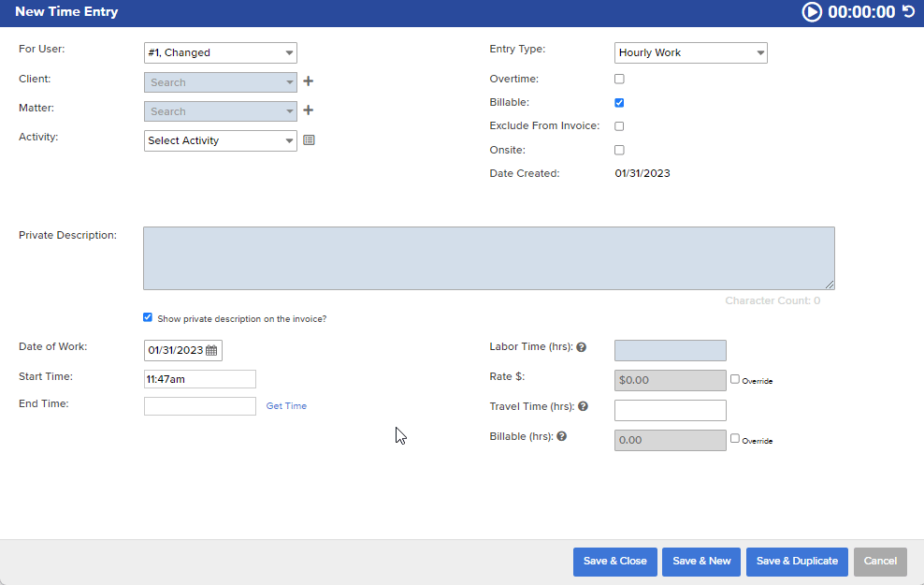This screenshot has height=585, width=924.
Task: Click the Get Time link
Action: 286,405
